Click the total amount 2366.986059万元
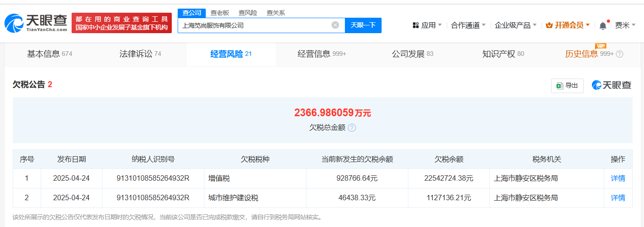Image resolution: width=644 pixels, height=227 pixels. coord(332,113)
